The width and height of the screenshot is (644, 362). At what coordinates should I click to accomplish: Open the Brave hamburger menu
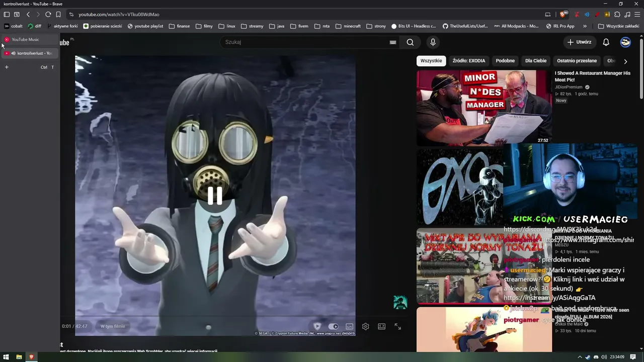pos(637,15)
